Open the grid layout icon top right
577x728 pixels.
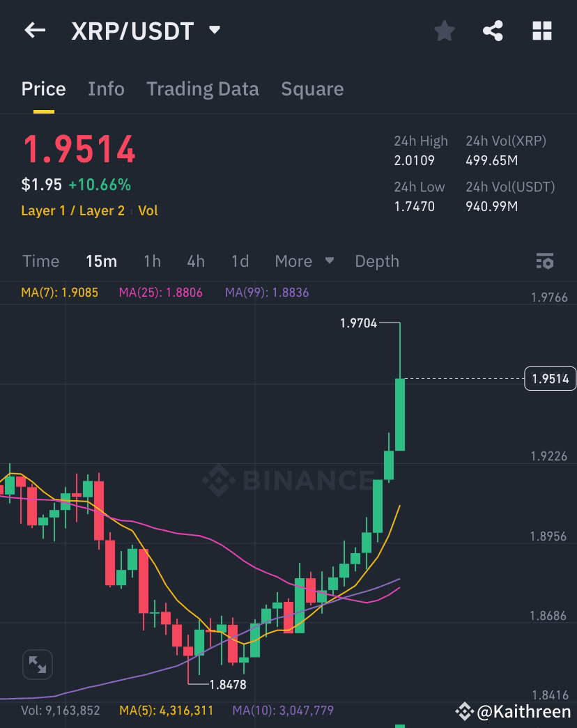[x=542, y=30]
